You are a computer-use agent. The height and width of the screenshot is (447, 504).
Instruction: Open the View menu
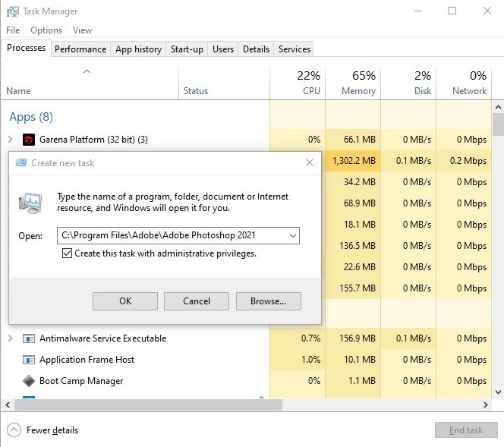[x=82, y=30]
